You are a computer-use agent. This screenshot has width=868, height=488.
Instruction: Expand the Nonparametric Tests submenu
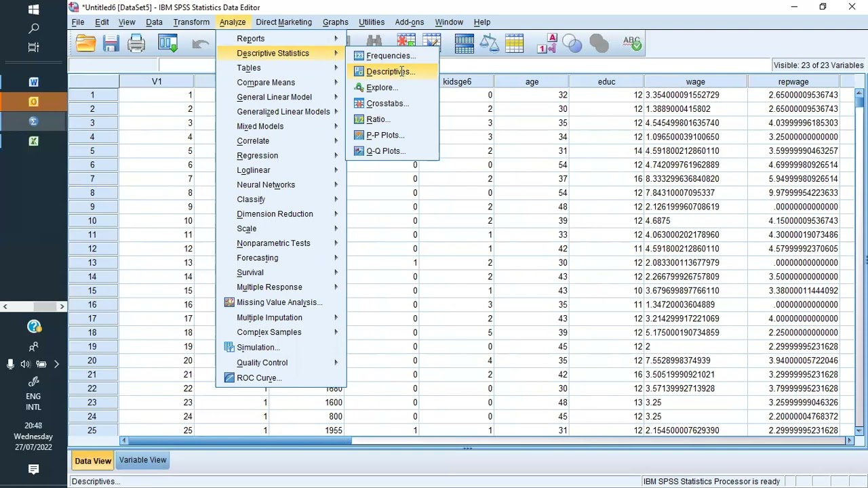(x=281, y=243)
